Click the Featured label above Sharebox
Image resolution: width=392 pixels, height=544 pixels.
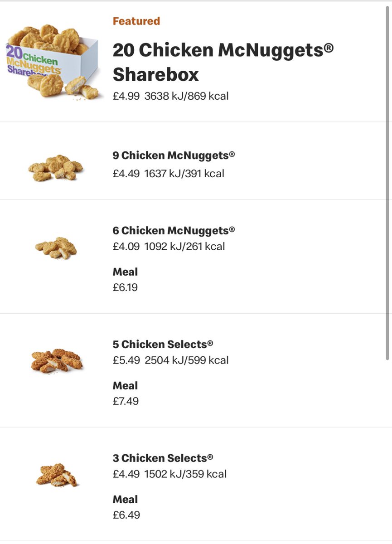coord(136,21)
